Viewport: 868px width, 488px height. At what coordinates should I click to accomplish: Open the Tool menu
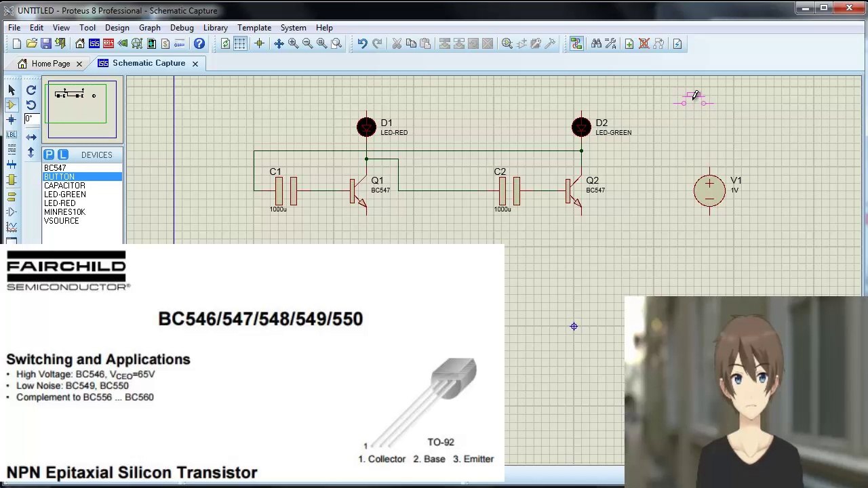coord(87,28)
